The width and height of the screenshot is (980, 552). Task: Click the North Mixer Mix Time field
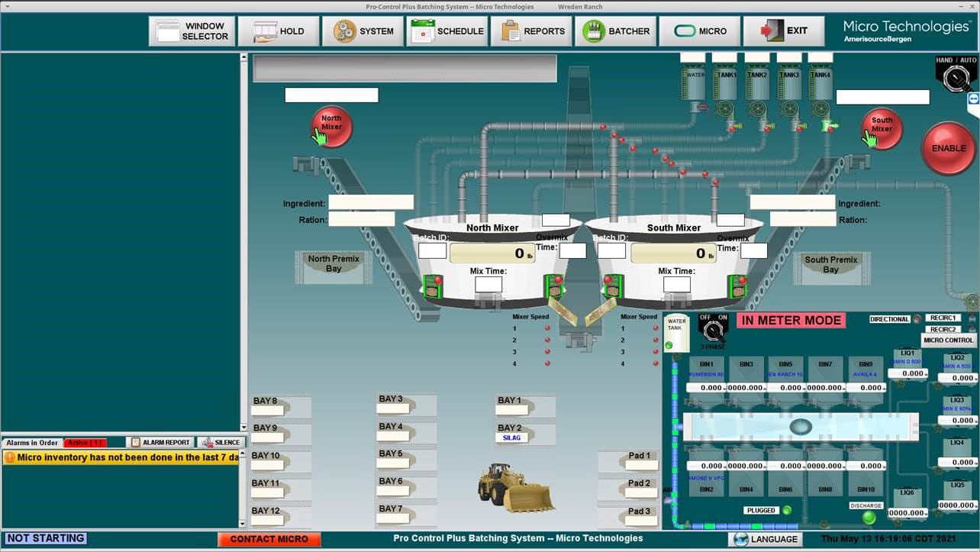[488, 285]
